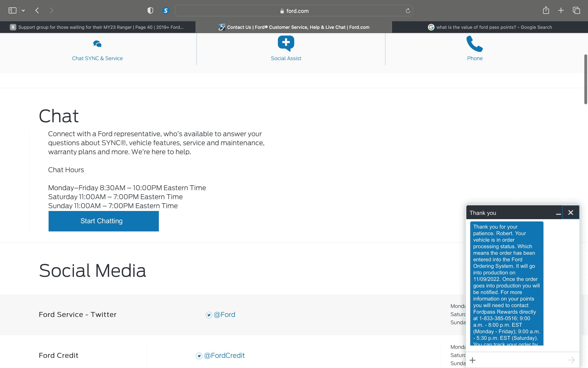Open the privacy shield report

tap(150, 10)
